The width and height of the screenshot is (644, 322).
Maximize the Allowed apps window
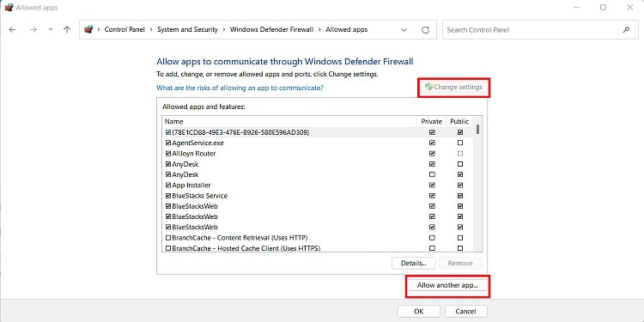pyautogui.click(x=603, y=8)
